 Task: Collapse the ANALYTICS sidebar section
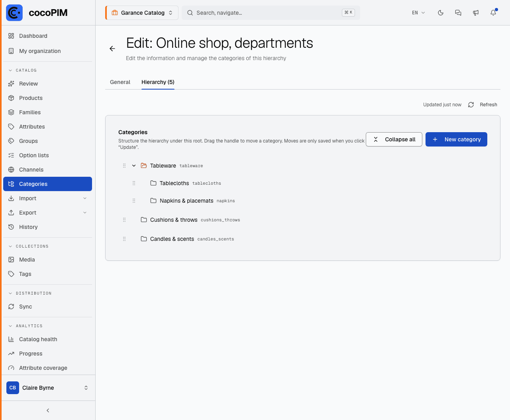(x=25, y=326)
